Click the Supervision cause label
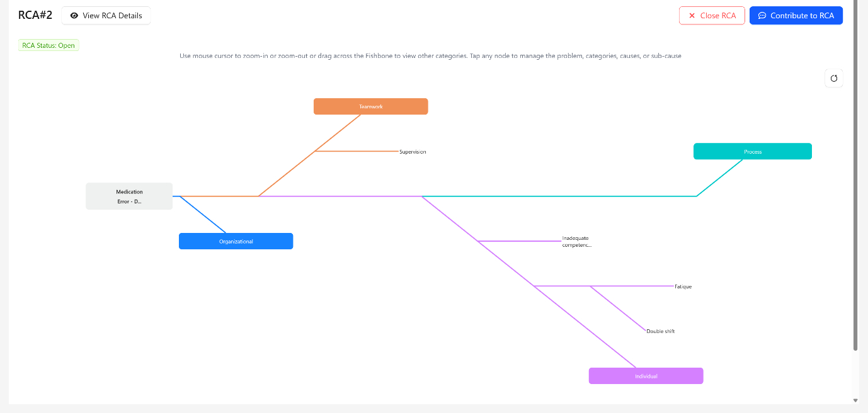The width and height of the screenshot is (868, 413). [x=413, y=152]
